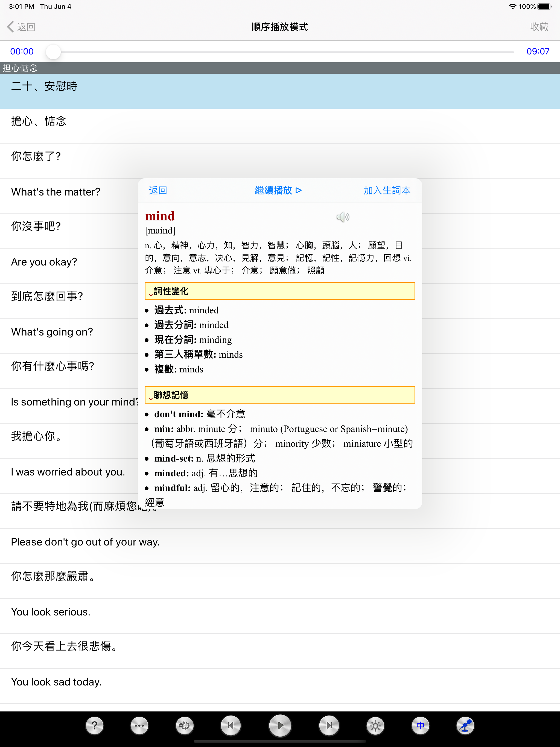Toggle the repeat loop mode button
This screenshot has height=747, width=560.
point(184,725)
